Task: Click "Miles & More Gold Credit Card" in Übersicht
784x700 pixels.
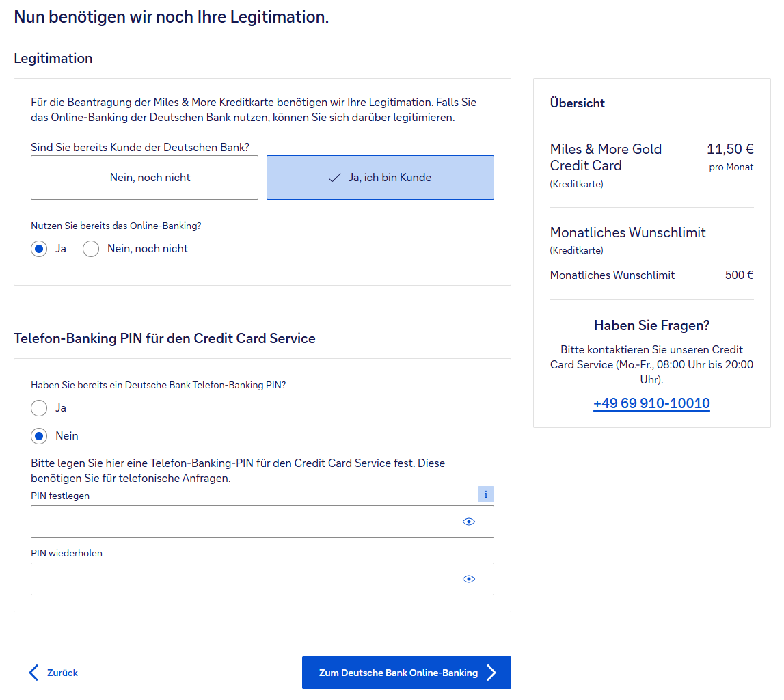Action: (606, 157)
